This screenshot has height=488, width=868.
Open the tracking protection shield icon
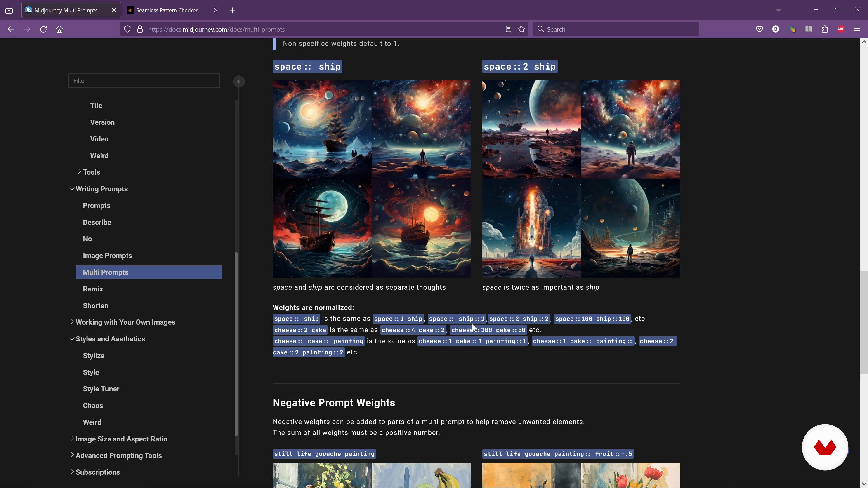pyautogui.click(x=127, y=29)
